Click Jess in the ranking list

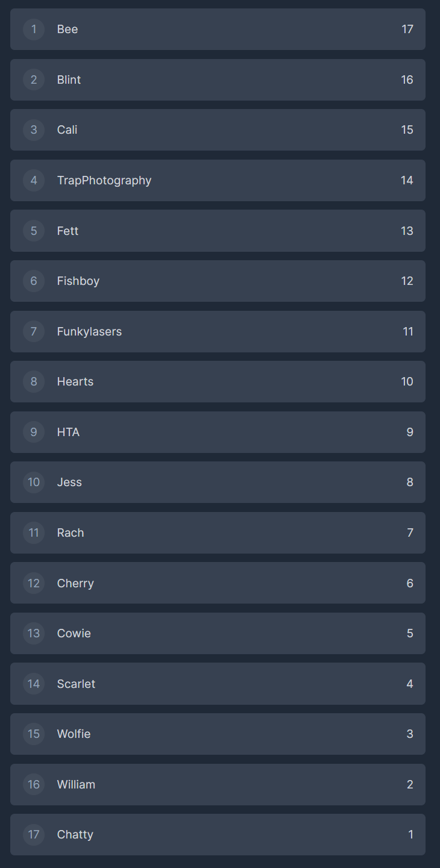69,482
